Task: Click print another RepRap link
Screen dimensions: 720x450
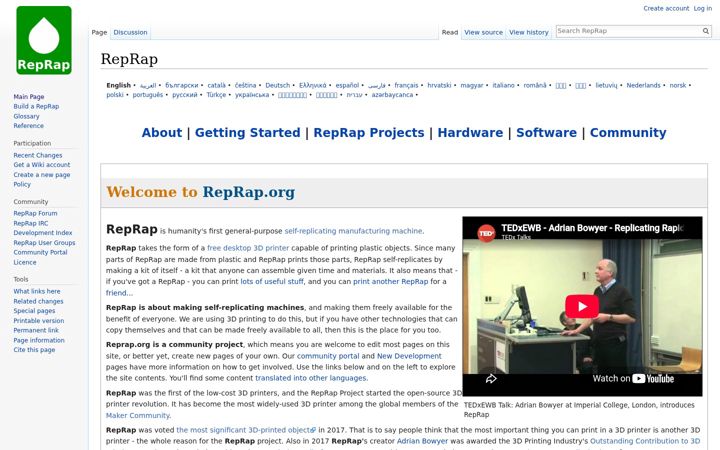Action: [x=390, y=281]
